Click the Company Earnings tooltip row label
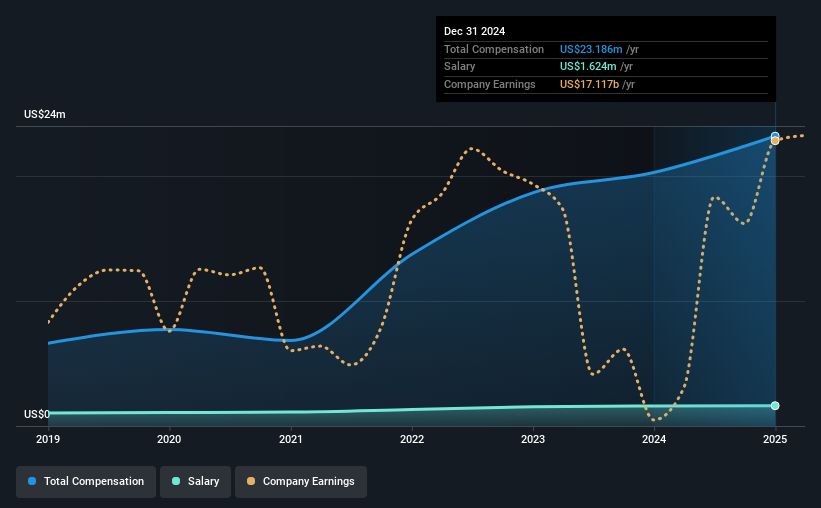The height and width of the screenshot is (508, 821). [x=490, y=84]
